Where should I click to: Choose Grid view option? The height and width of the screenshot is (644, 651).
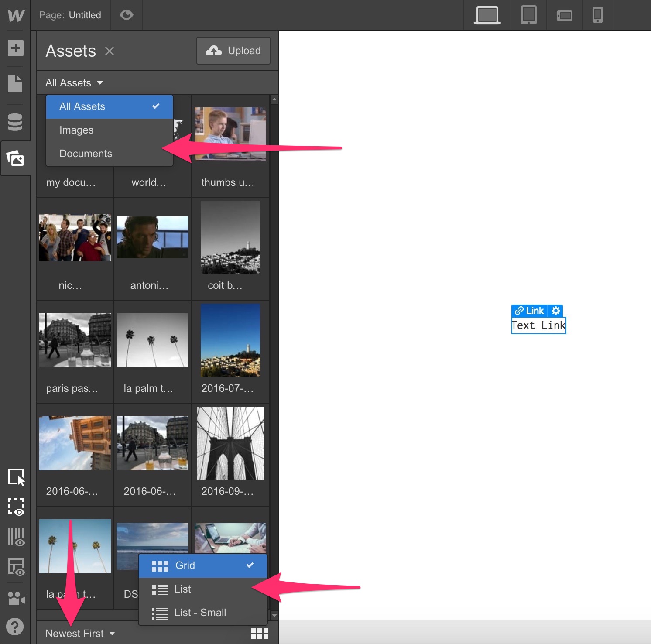(x=203, y=565)
